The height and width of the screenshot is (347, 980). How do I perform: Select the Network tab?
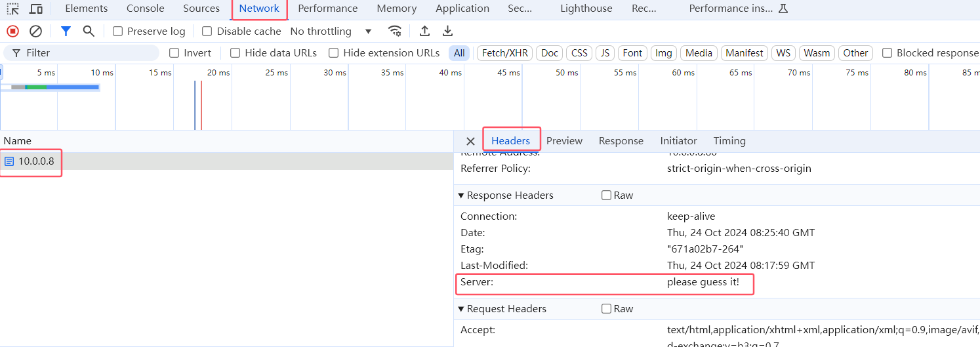[x=259, y=9]
